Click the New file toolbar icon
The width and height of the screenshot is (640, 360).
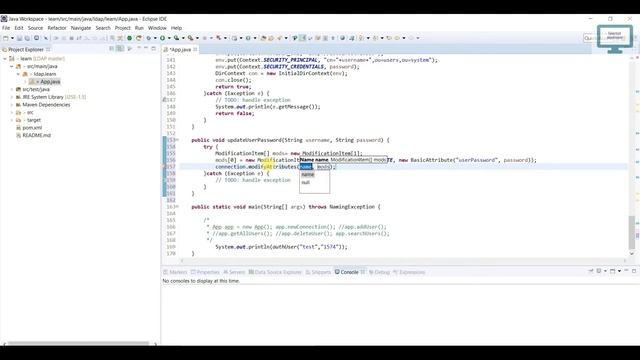click(x=6, y=38)
